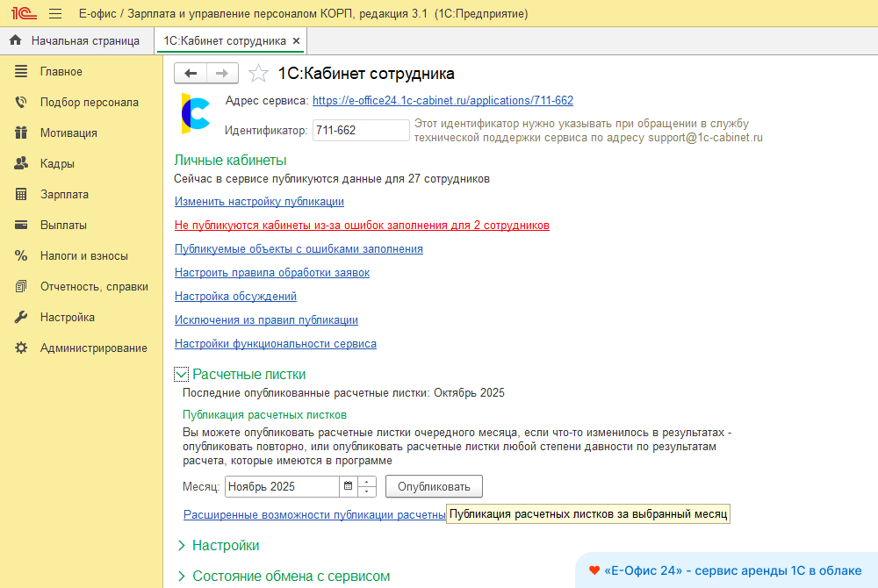Open the Настройка section

click(x=68, y=318)
